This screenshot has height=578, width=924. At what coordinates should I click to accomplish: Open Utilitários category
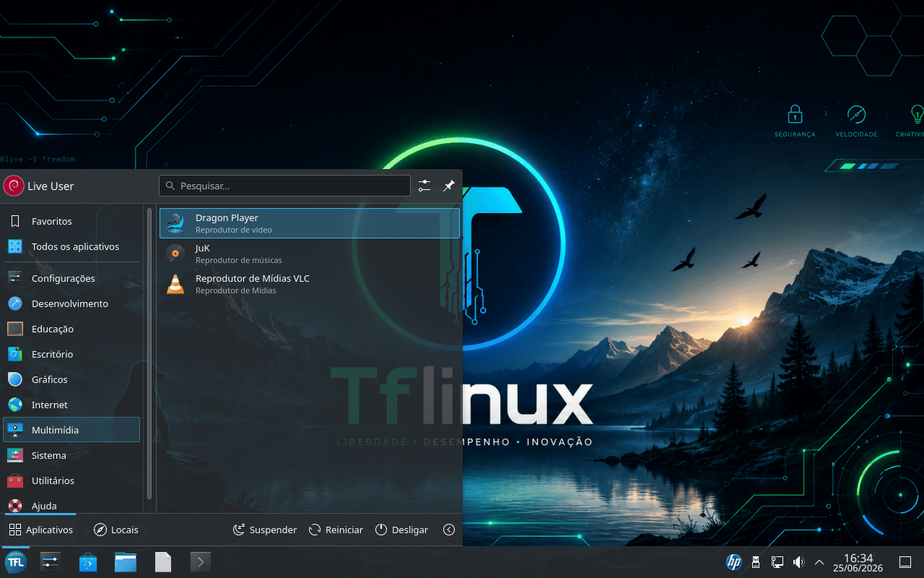click(71, 480)
